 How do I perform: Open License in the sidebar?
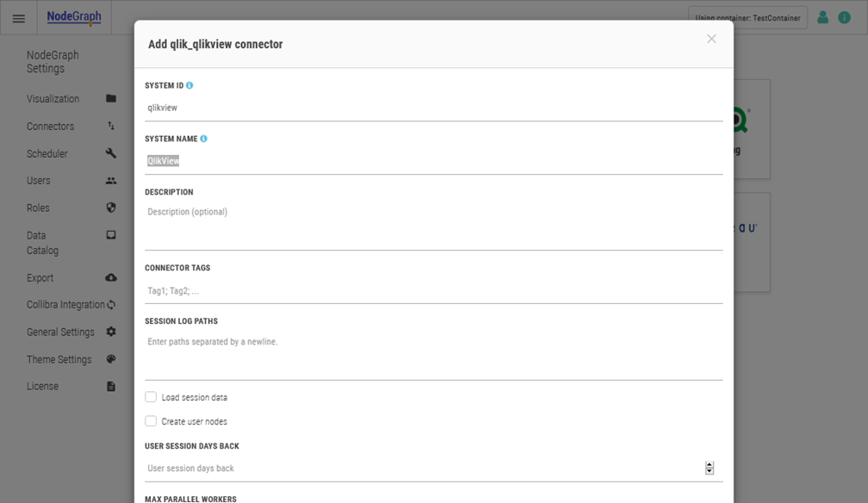[43, 386]
